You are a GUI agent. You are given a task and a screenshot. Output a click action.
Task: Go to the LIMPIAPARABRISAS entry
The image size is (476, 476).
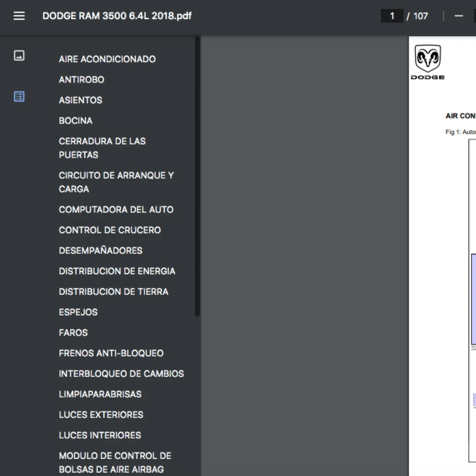pos(100,394)
